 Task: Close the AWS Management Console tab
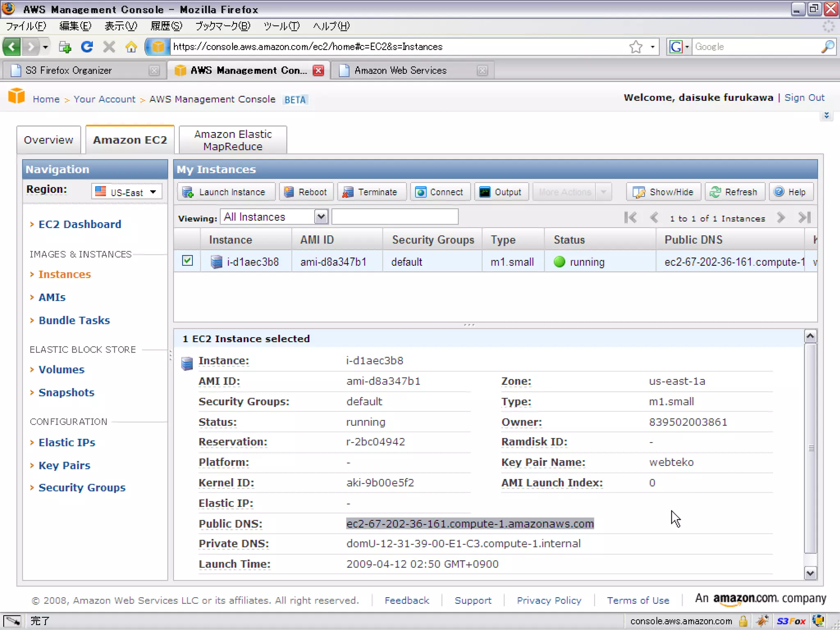tap(318, 71)
